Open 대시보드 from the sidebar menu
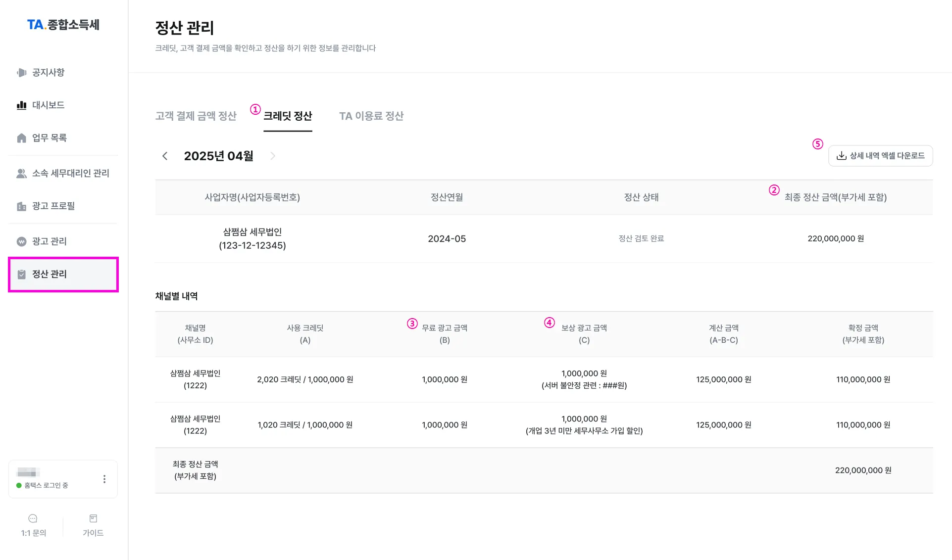This screenshot has width=952, height=560. 49,105
